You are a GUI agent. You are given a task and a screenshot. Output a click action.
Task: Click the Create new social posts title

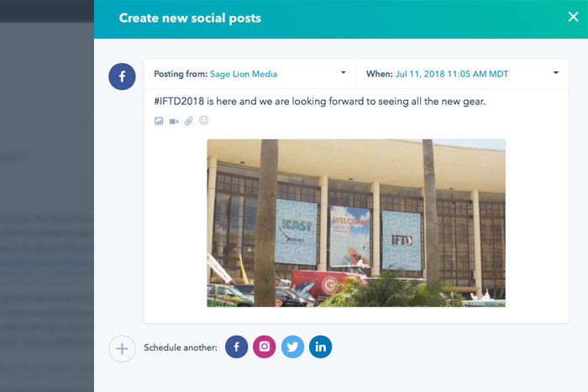click(x=190, y=18)
